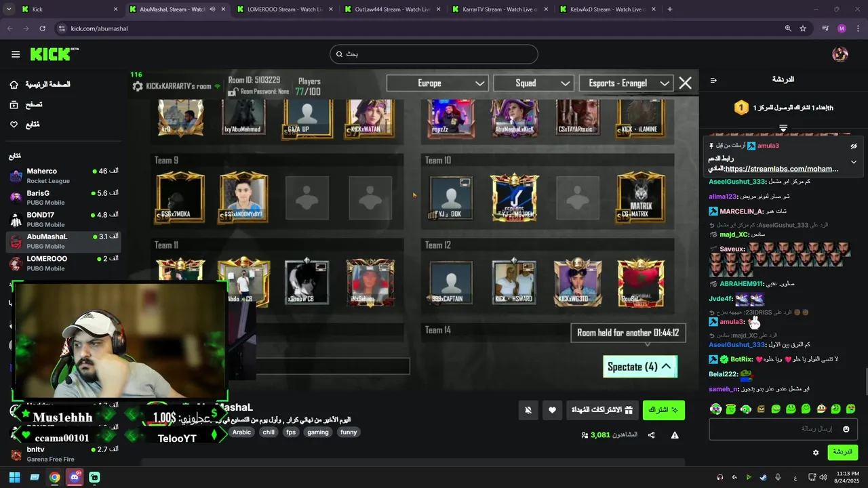Click the chat message input box
This screenshot has height=488, width=868.
[x=783, y=429]
